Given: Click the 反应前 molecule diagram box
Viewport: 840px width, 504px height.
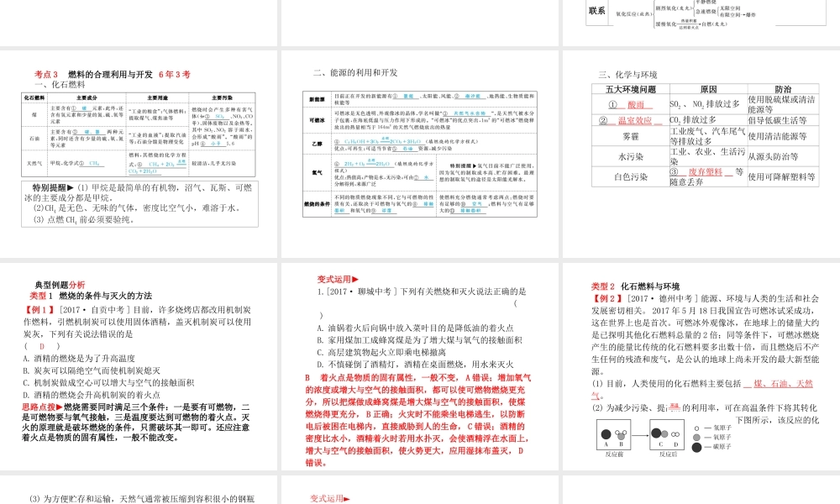Looking at the screenshot, I should (613, 434).
